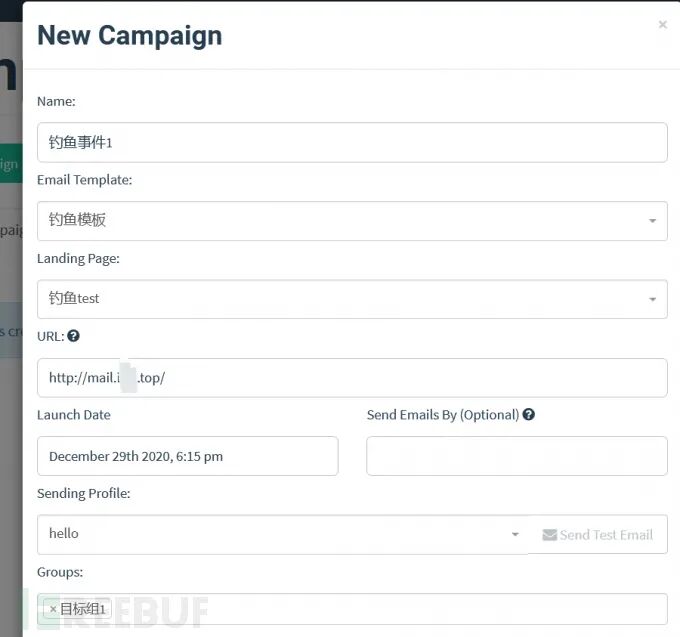This screenshot has height=637, width=680.
Task: Close the New Campaign dialog
Action: (662, 24)
